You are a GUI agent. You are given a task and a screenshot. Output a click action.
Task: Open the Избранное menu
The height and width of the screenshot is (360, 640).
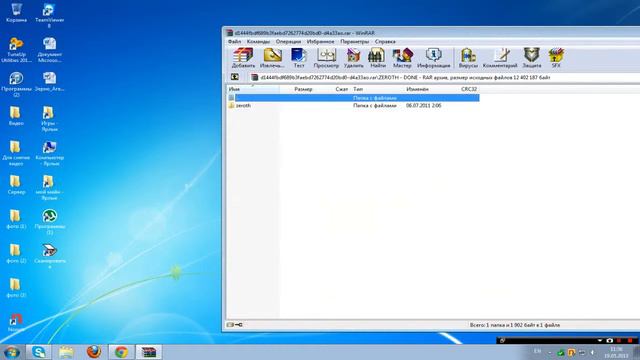[320, 42]
